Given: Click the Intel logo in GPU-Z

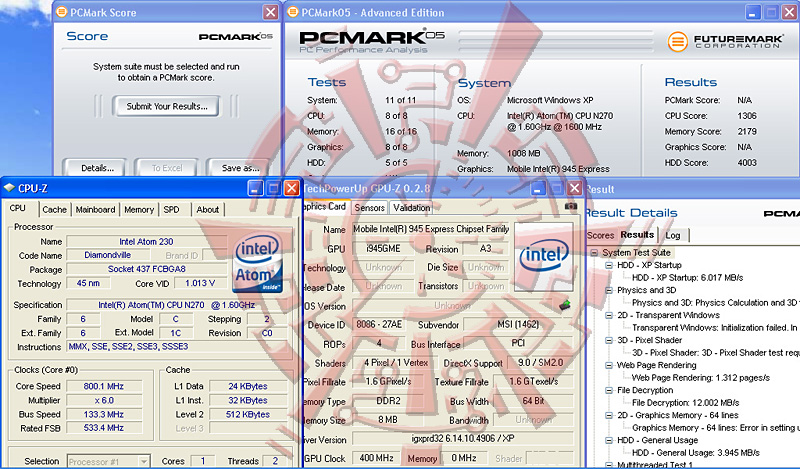Looking at the screenshot, I should (543, 255).
